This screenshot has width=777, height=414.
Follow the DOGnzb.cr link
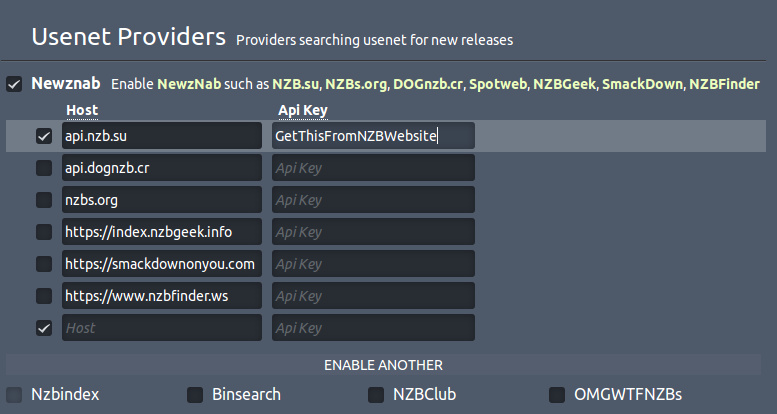(428, 84)
